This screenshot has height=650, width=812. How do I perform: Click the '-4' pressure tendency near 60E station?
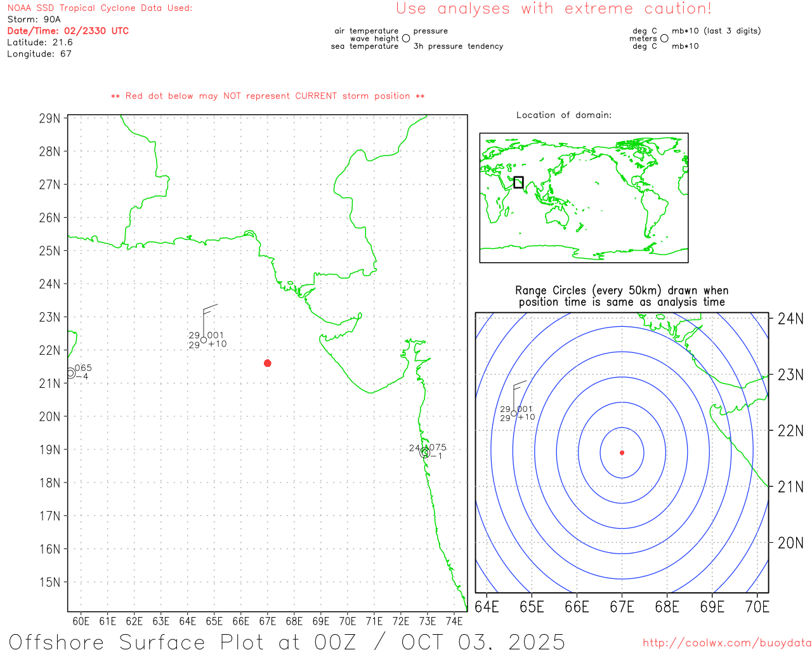click(82, 377)
